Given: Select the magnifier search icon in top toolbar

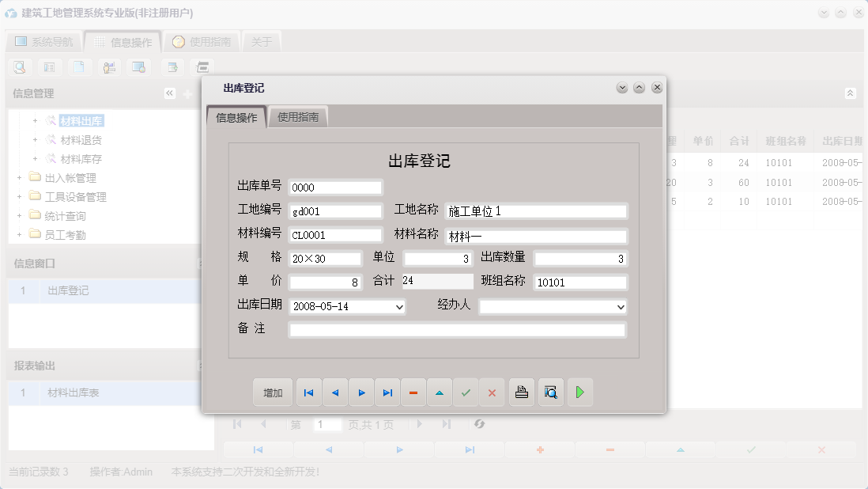Looking at the screenshot, I should [x=19, y=66].
